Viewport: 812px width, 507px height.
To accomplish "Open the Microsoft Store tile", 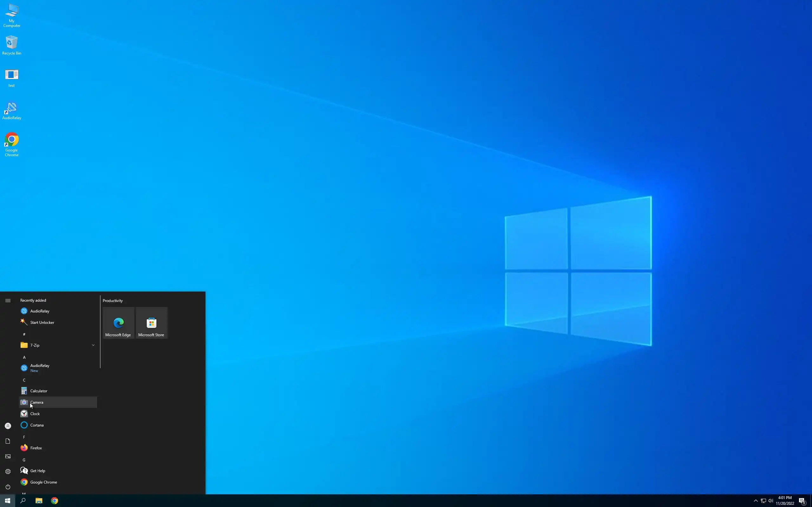I will [x=151, y=323].
